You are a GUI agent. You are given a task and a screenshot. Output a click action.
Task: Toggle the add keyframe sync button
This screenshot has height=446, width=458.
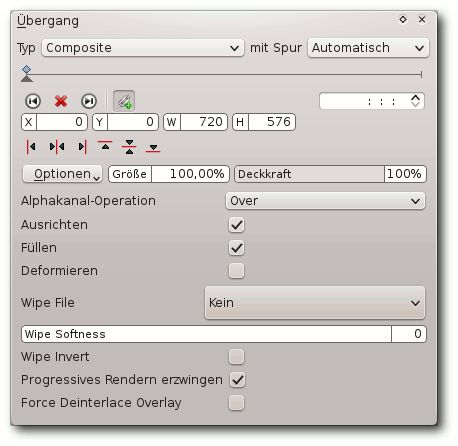click(x=124, y=101)
